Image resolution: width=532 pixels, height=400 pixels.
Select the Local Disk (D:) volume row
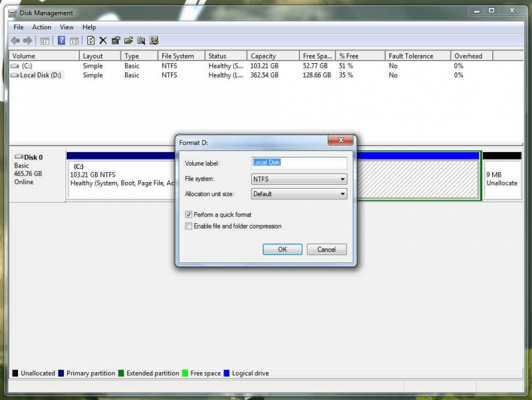(x=40, y=75)
